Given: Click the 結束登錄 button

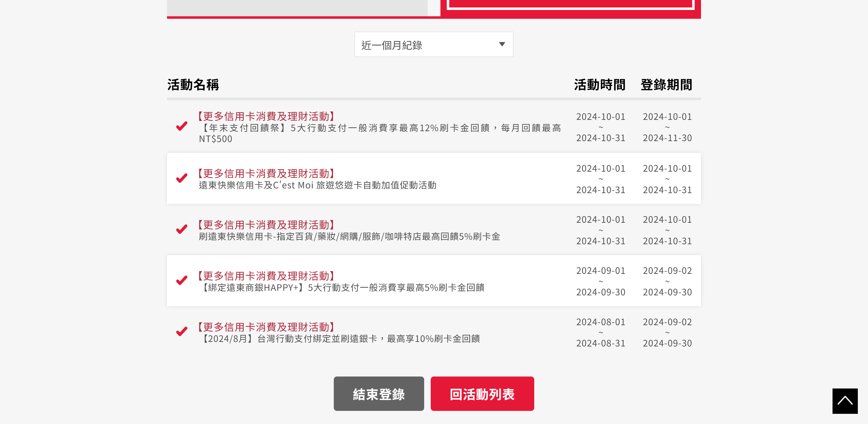Looking at the screenshot, I should point(379,394).
